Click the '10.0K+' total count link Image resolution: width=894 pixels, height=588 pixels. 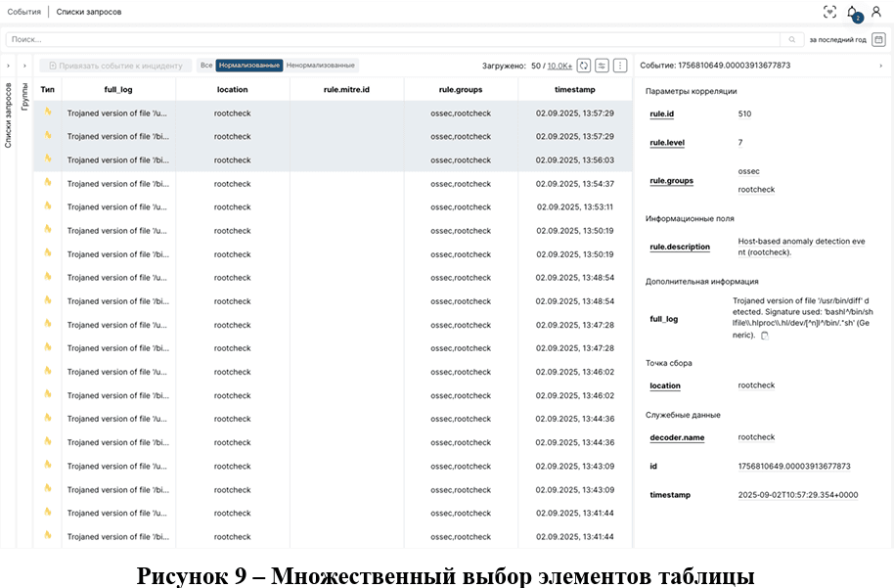559,66
